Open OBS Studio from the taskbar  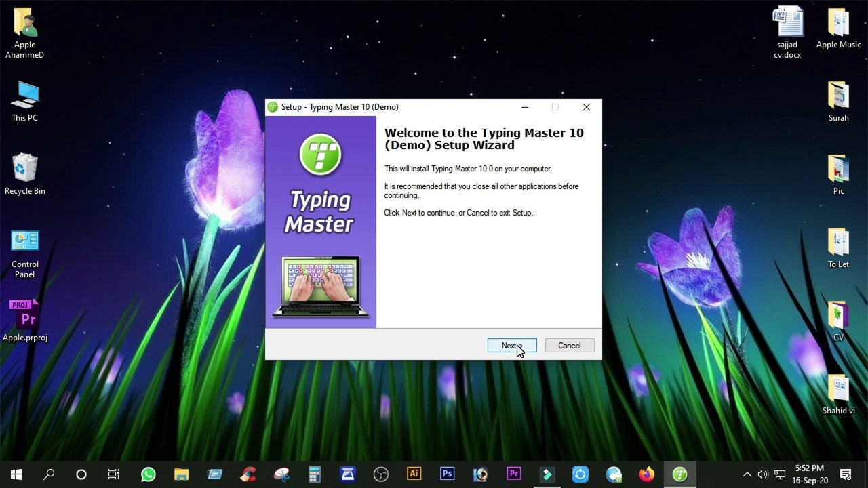(380, 474)
